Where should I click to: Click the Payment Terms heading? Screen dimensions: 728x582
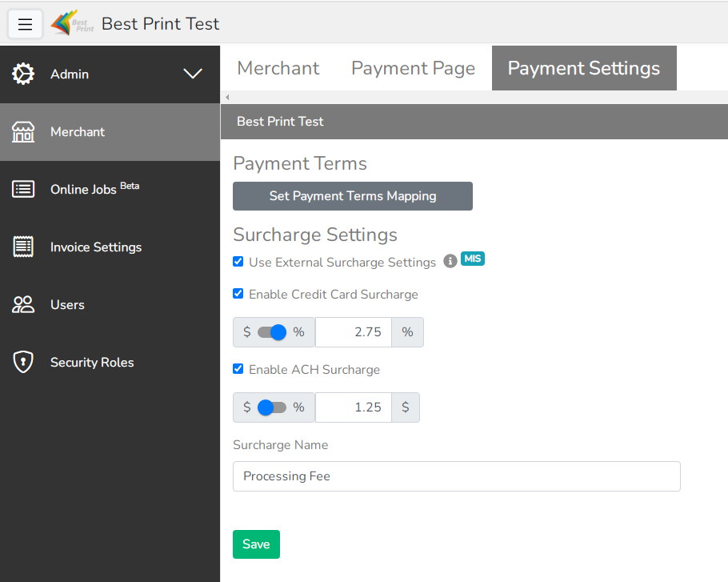pyautogui.click(x=300, y=163)
